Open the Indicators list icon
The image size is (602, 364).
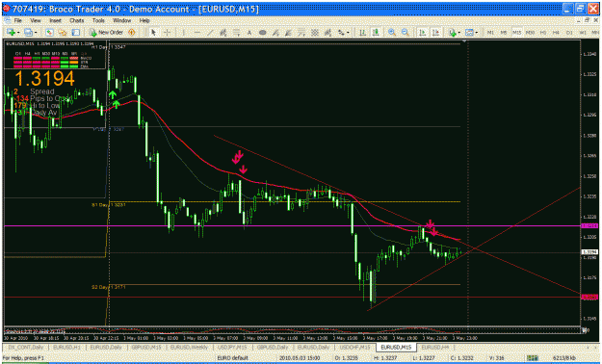[x=453, y=33]
